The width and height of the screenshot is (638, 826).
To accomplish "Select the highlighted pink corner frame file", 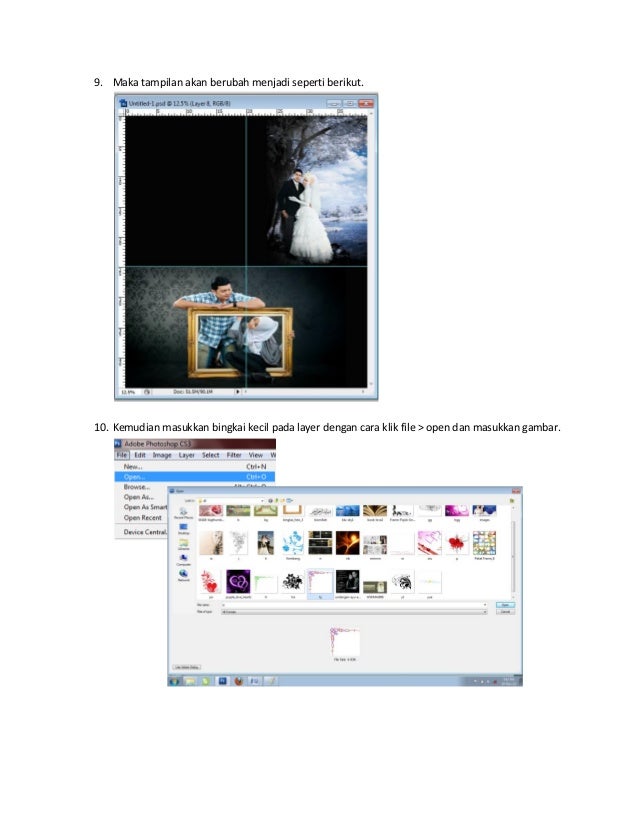I will [320, 582].
